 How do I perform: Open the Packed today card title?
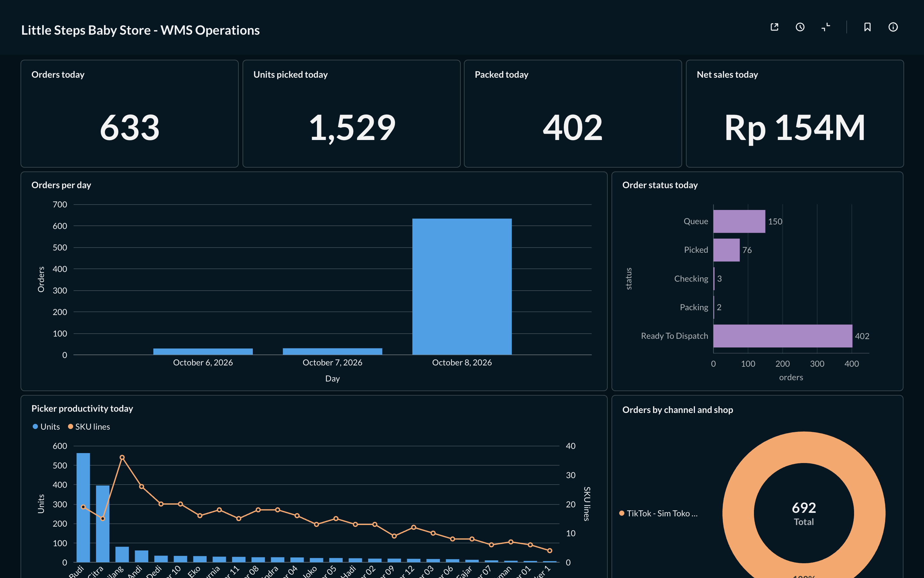point(501,74)
